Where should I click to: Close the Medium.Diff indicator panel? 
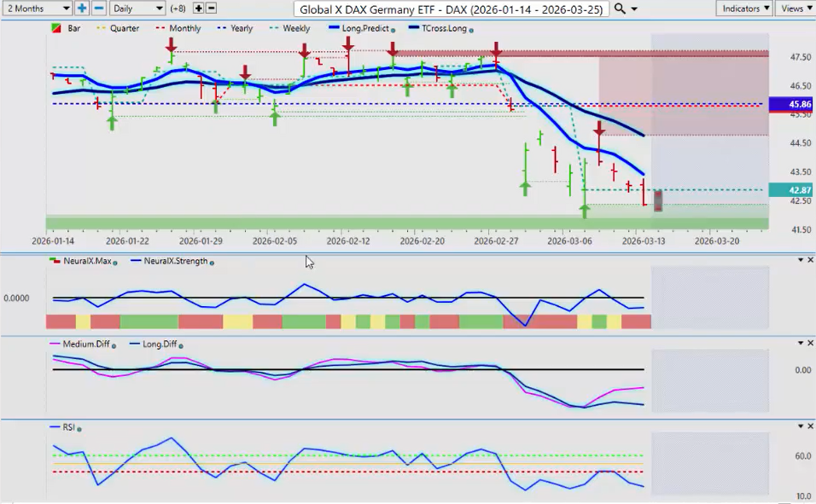click(810, 343)
